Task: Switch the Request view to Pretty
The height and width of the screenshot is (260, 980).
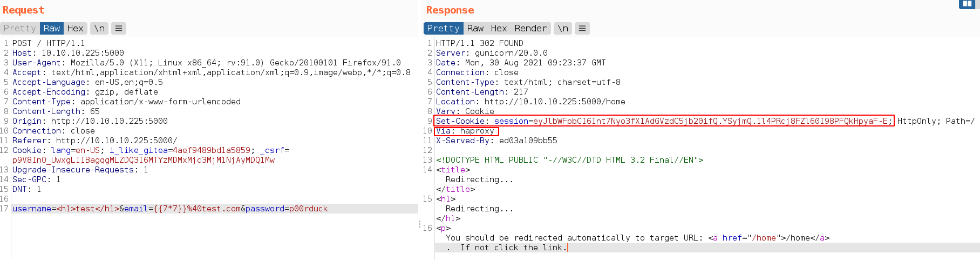Action: (x=19, y=29)
